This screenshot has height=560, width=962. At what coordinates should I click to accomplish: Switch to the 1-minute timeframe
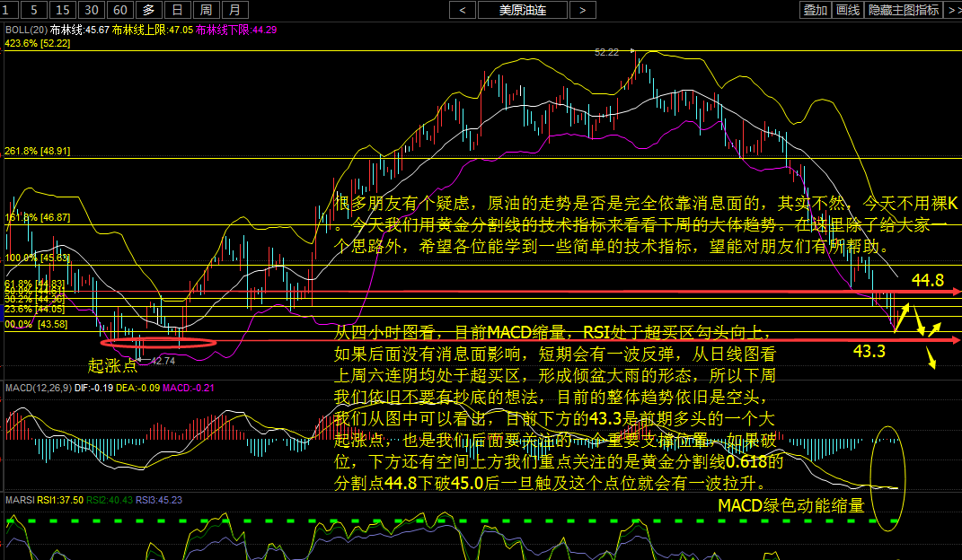[x=8, y=10]
